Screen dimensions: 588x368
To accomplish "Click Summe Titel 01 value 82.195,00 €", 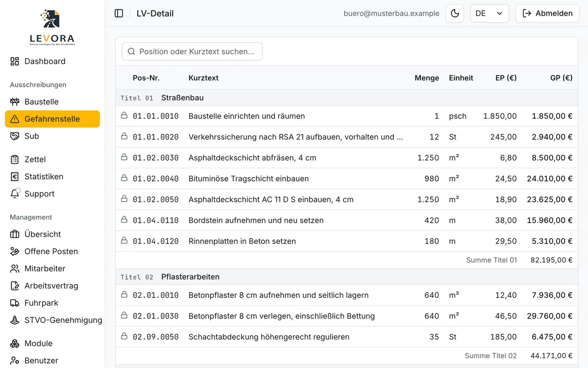I will 552,260.
